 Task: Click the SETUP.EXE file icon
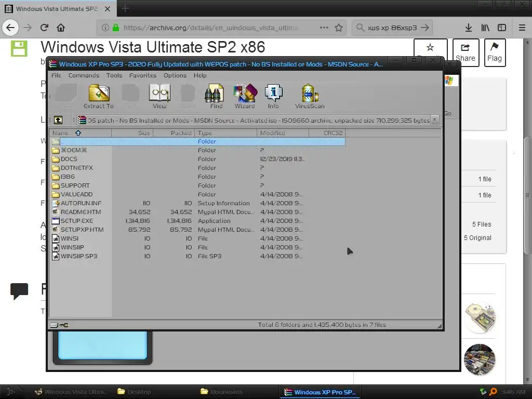[56, 221]
